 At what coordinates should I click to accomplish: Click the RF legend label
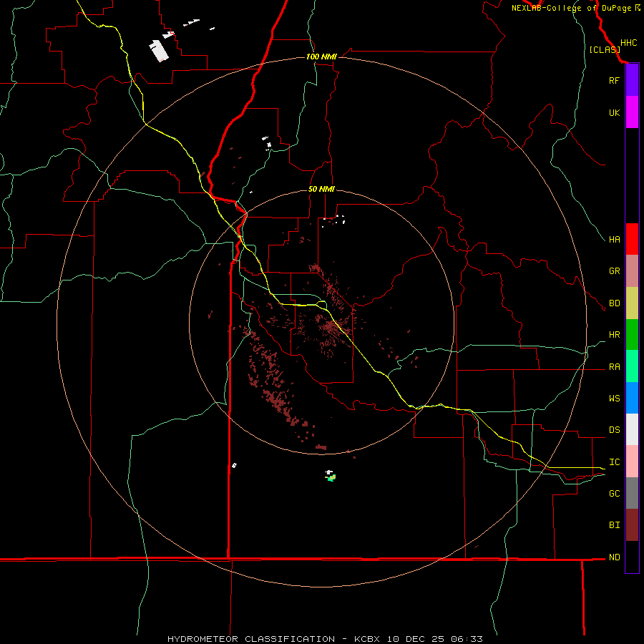[x=614, y=80]
